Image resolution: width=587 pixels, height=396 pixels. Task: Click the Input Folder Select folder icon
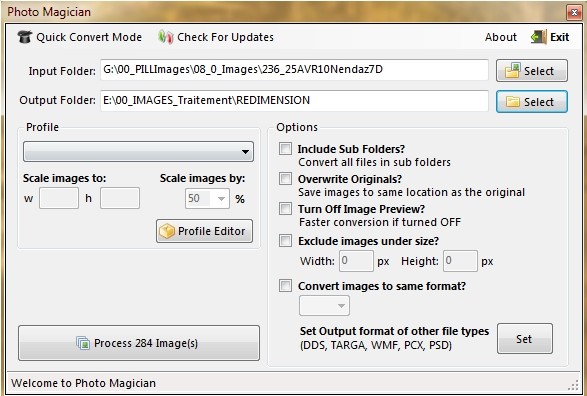512,70
